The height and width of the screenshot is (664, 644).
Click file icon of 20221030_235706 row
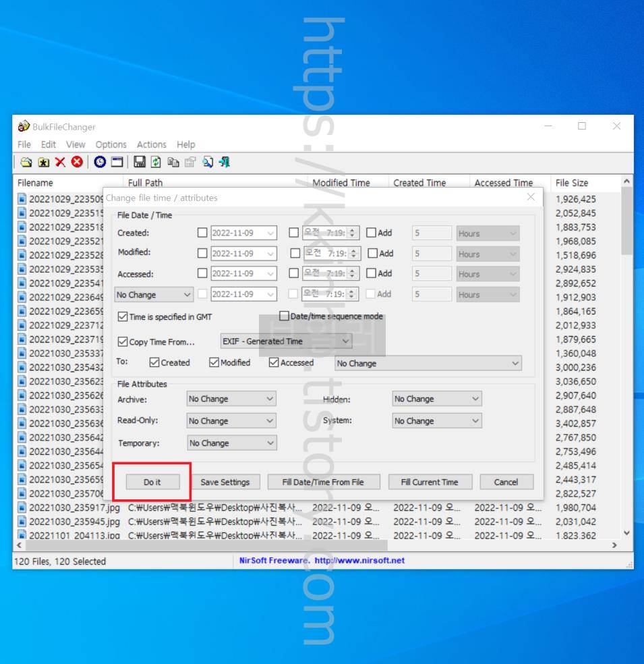tap(22, 493)
